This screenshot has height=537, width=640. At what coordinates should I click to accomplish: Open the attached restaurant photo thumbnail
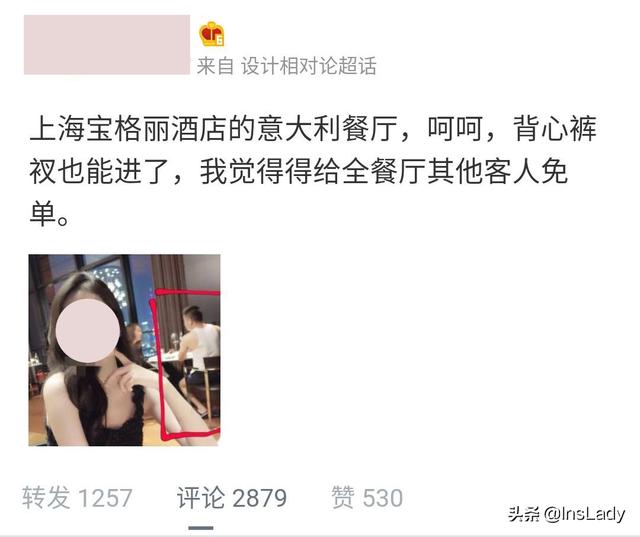tap(124, 350)
